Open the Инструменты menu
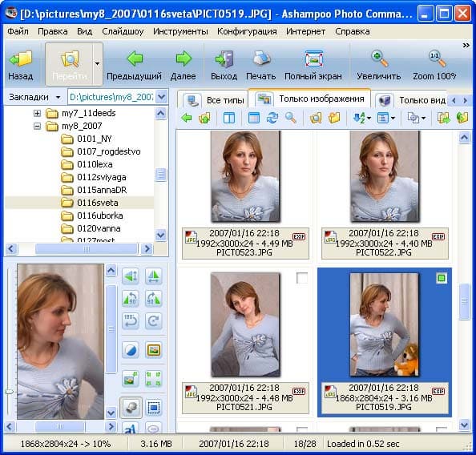This screenshot has height=455, width=476. (x=180, y=31)
